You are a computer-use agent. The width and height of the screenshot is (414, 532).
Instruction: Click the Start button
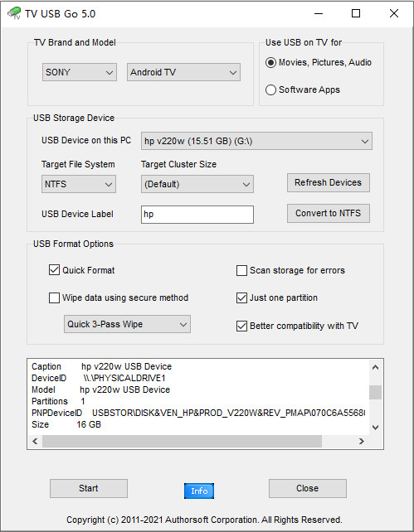[89, 488]
